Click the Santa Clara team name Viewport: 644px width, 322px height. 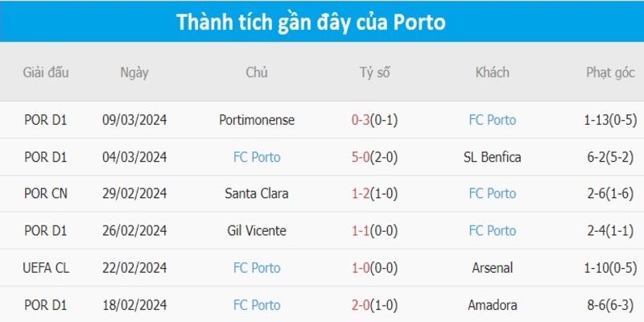[x=257, y=194]
